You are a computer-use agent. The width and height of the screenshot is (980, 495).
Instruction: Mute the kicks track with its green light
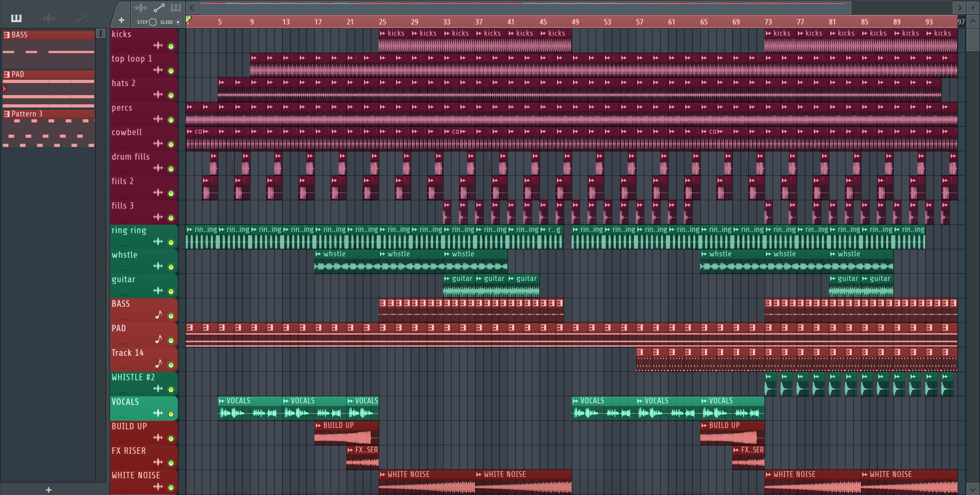coord(171,46)
